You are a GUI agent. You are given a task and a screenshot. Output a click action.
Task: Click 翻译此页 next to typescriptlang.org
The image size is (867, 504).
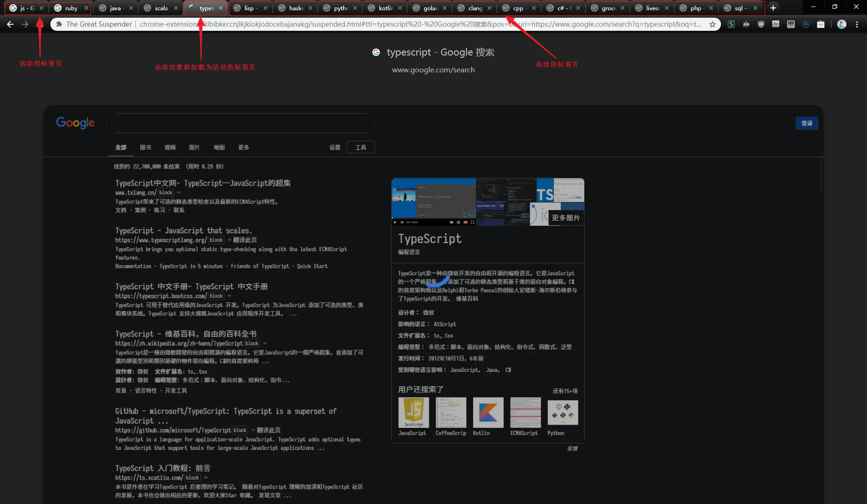tap(245, 240)
